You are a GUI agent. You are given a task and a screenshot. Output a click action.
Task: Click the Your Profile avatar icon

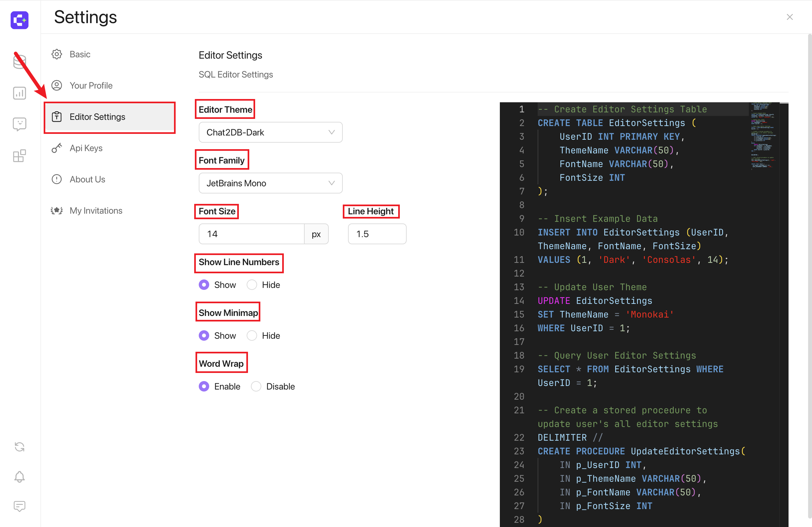click(57, 85)
